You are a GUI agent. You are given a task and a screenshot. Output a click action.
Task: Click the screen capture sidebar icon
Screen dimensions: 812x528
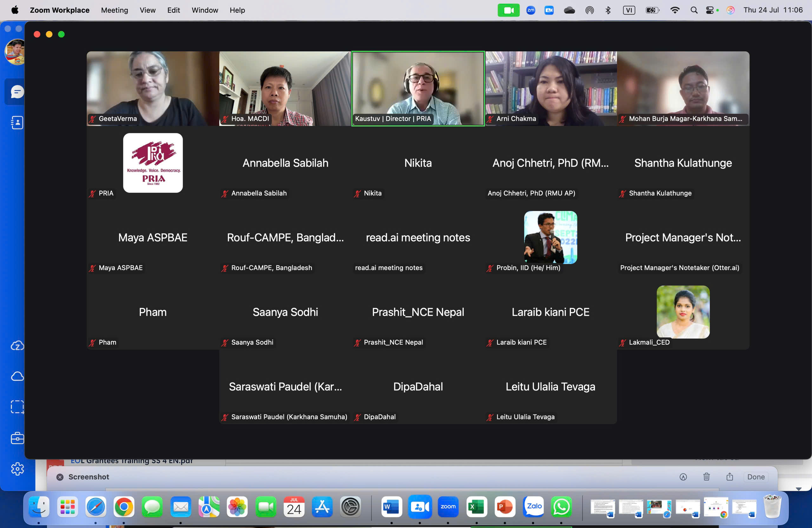pyautogui.click(x=17, y=407)
